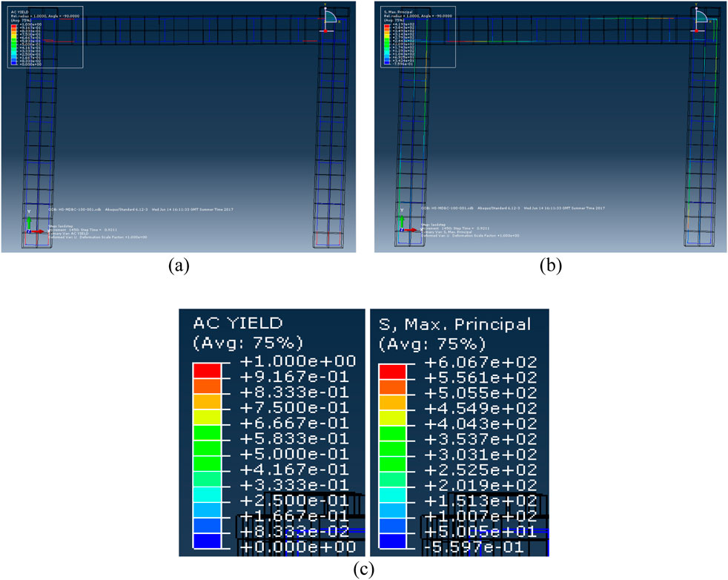
Task: Select legend value '+5.000e-01'
Action: (x=294, y=454)
